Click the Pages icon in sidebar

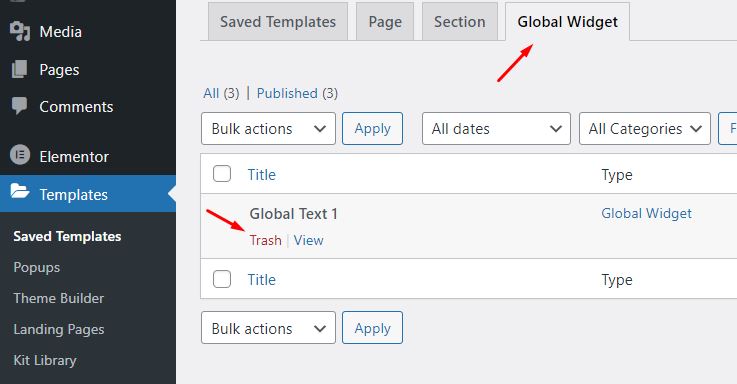click(19, 69)
